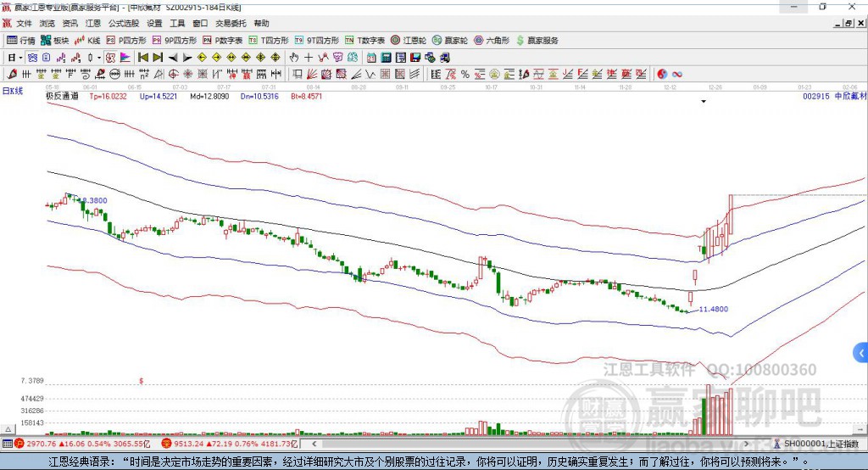Image resolution: width=868 pixels, height=470 pixels.
Task: Open the 板块 sector view
Action: (x=55, y=41)
